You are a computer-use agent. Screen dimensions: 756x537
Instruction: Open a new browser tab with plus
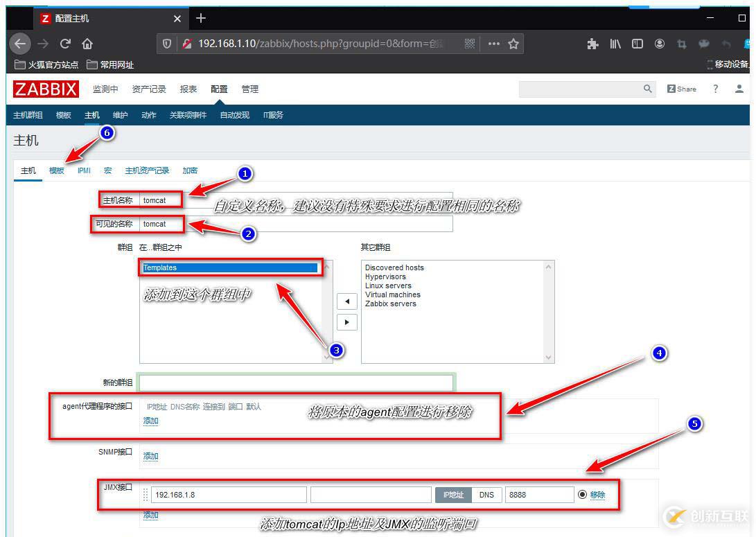(x=201, y=18)
